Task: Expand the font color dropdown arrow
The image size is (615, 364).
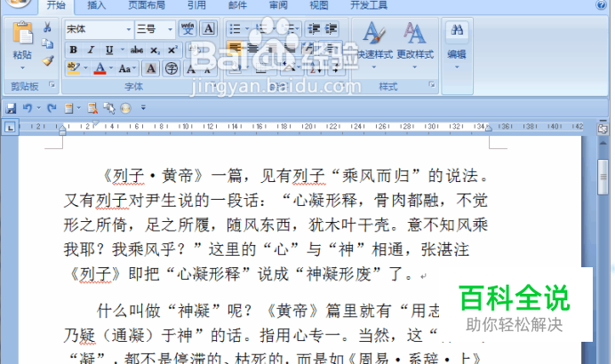Action: click(111, 68)
